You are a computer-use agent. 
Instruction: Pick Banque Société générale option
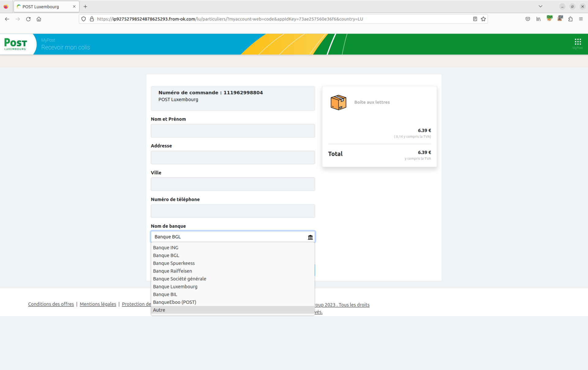point(233,279)
